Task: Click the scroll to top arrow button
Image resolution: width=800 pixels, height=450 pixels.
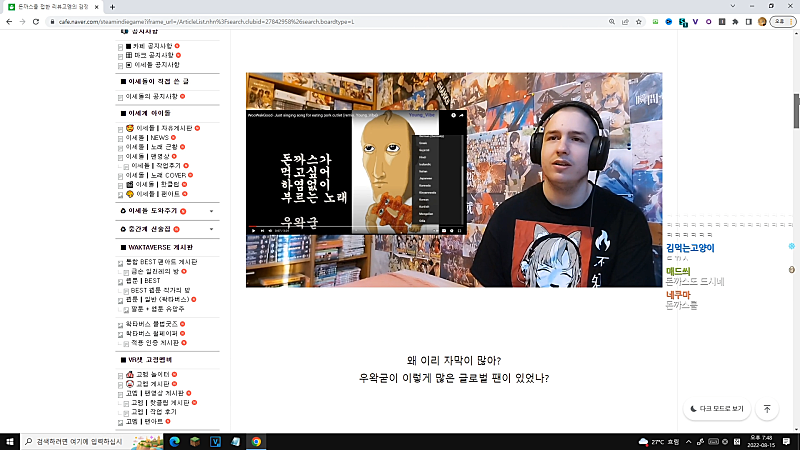Action: (x=767, y=409)
